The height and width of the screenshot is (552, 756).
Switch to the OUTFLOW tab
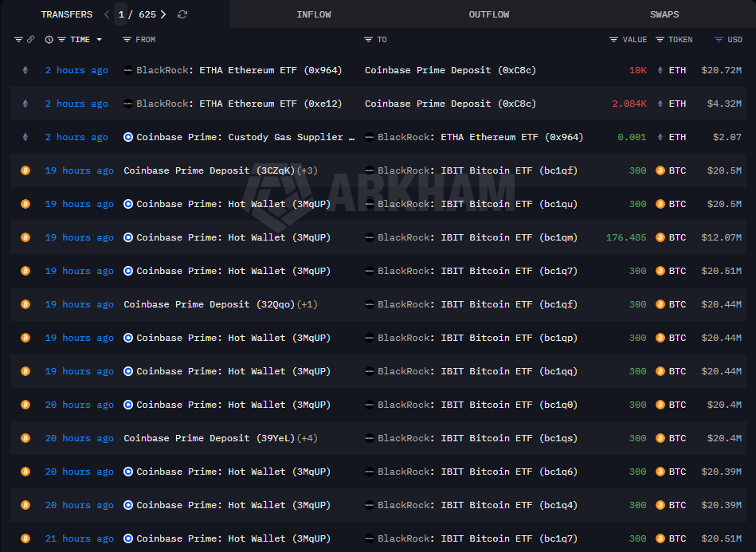coord(489,14)
